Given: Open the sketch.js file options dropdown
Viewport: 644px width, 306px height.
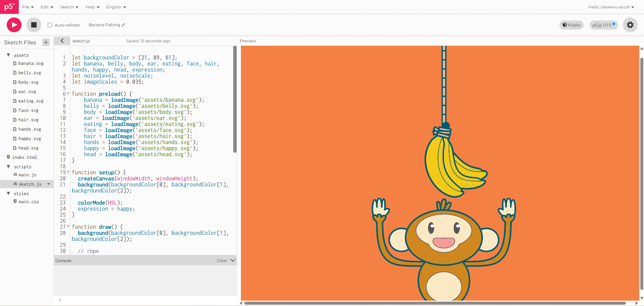Looking at the screenshot, I should pos(49,184).
